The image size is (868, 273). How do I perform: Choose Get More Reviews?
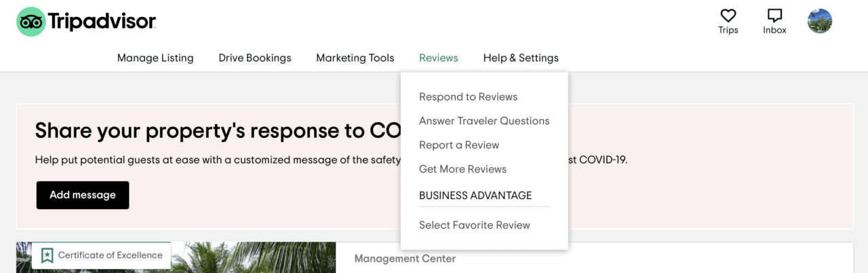(462, 169)
